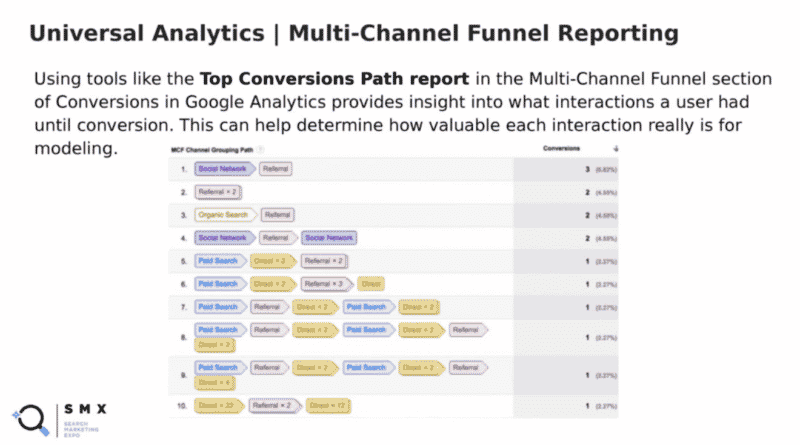The width and height of the screenshot is (800, 445).
Task: Click row number 8 in the path table
Action: (x=184, y=337)
